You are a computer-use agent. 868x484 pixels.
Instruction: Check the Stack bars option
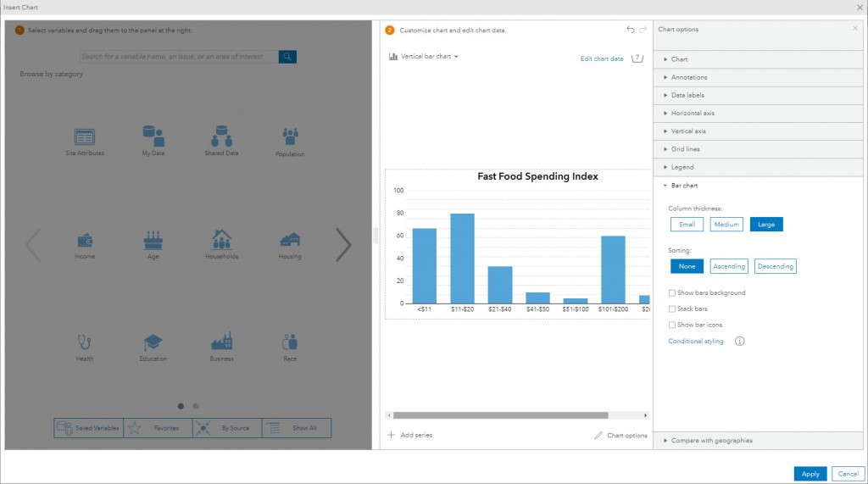pos(671,309)
